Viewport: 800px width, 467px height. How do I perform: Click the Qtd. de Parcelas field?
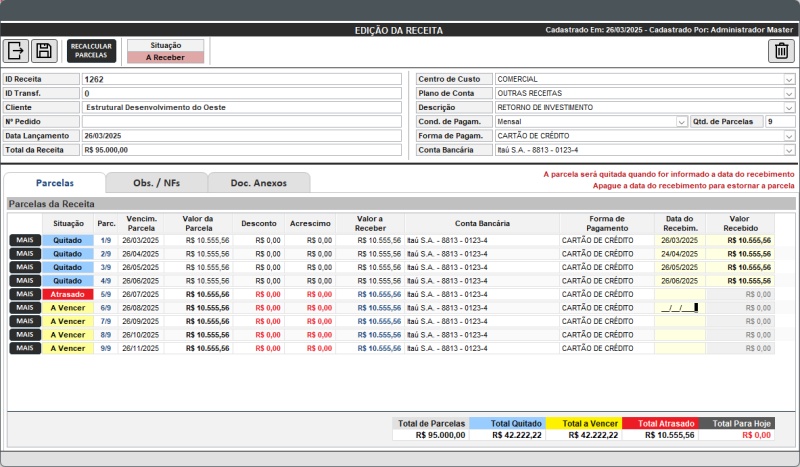[779, 122]
